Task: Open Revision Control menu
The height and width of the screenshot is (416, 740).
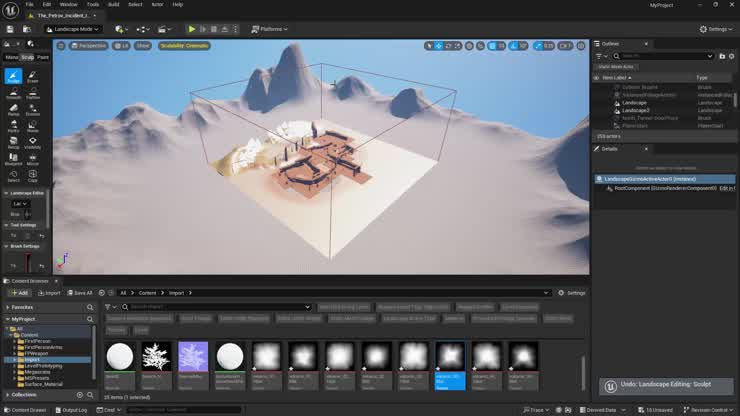Action: click(x=708, y=410)
